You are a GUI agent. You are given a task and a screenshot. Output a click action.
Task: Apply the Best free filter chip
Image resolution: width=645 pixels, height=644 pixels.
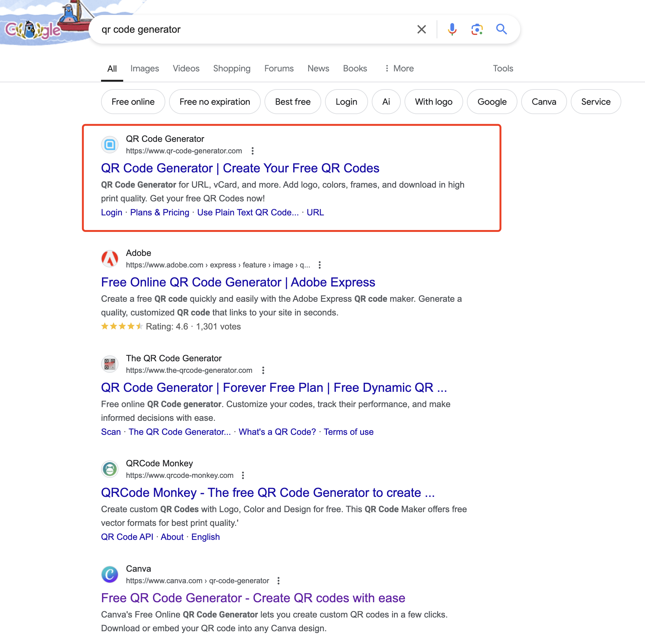(293, 102)
